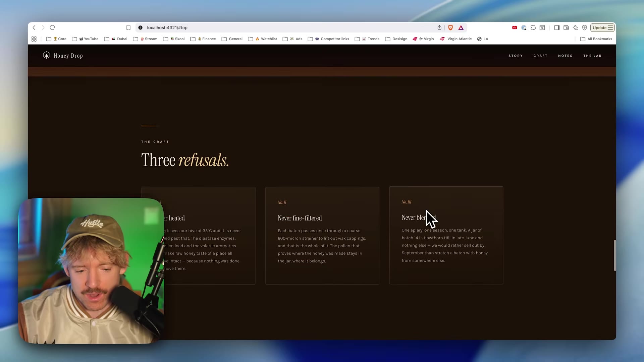Click the Never fine-filtered card heading

[300, 218]
